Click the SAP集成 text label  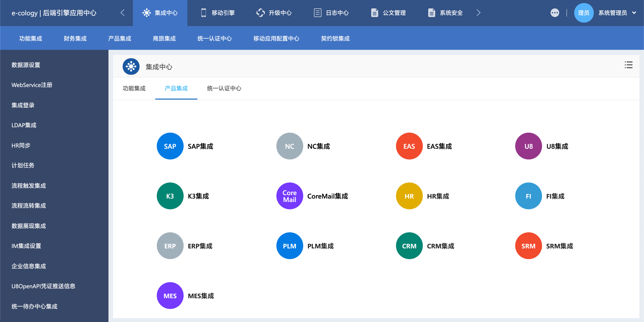(200, 146)
